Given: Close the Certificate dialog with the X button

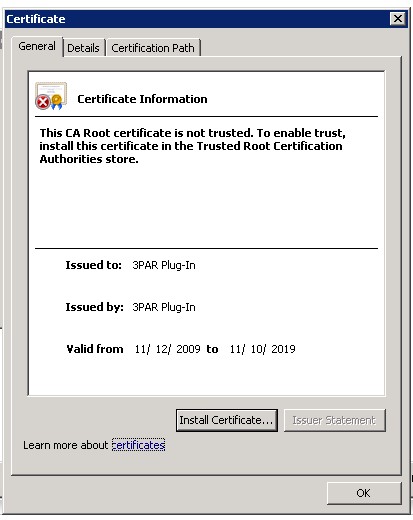Looking at the screenshot, I should [398, 19].
